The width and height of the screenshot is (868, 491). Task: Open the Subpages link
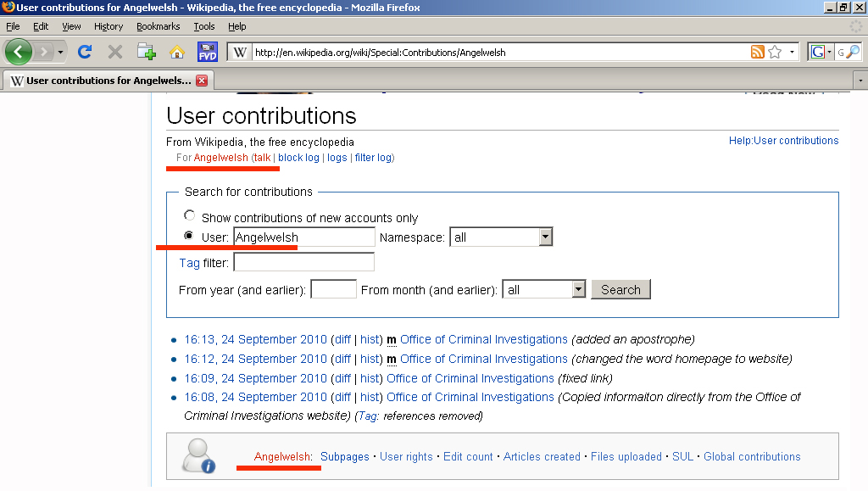345,457
